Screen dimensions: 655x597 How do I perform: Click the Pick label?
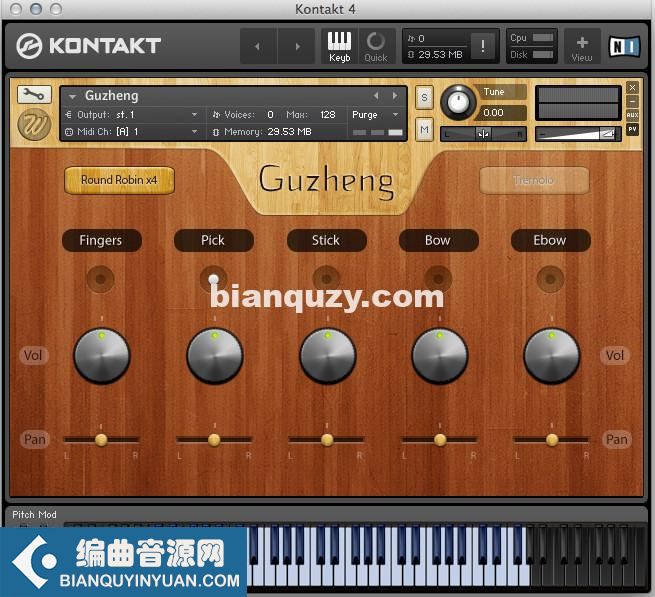(x=213, y=240)
